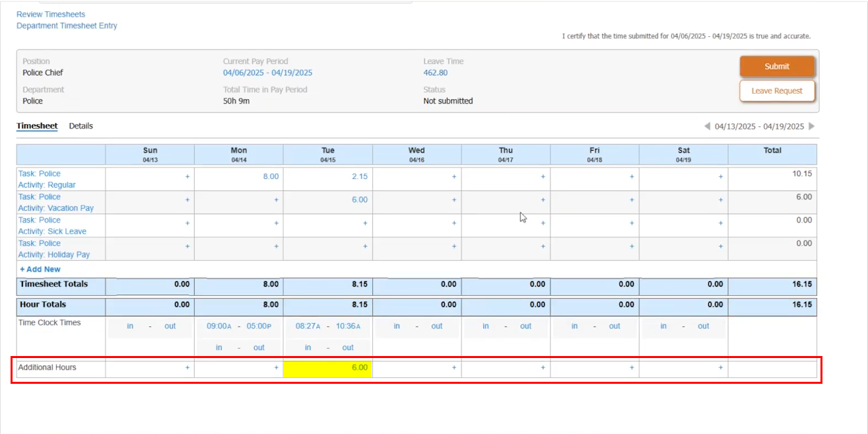
Task: Add Holiday Pay hours for Tuesday
Action: (x=365, y=246)
